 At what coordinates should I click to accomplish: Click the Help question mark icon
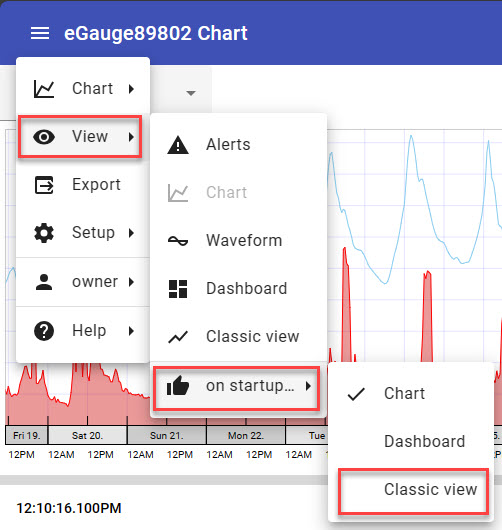coord(44,331)
